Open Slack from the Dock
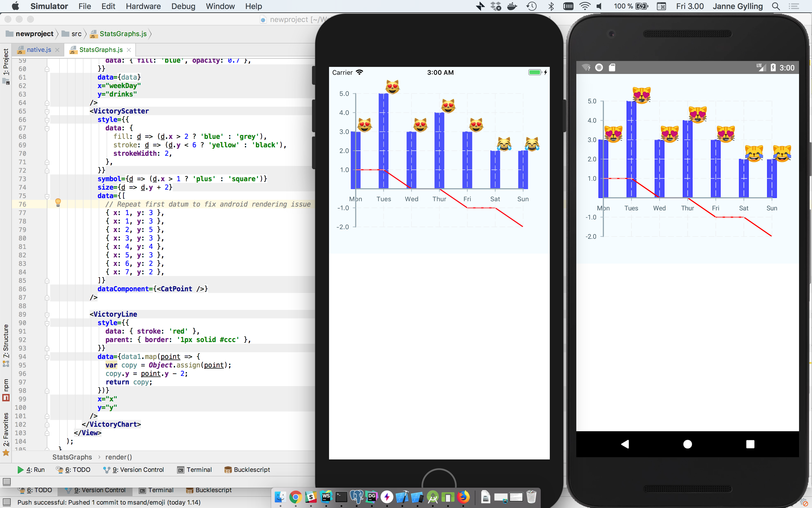 311,497
